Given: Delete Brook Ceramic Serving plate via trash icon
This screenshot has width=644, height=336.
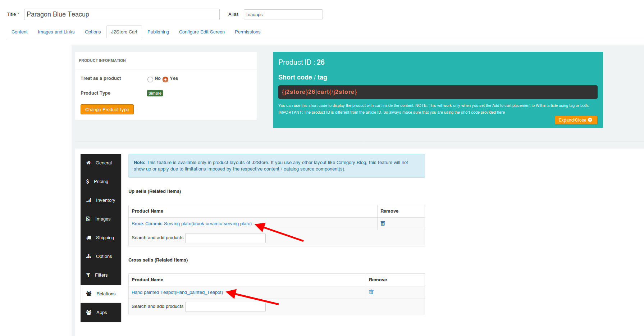Looking at the screenshot, I should 382,223.
